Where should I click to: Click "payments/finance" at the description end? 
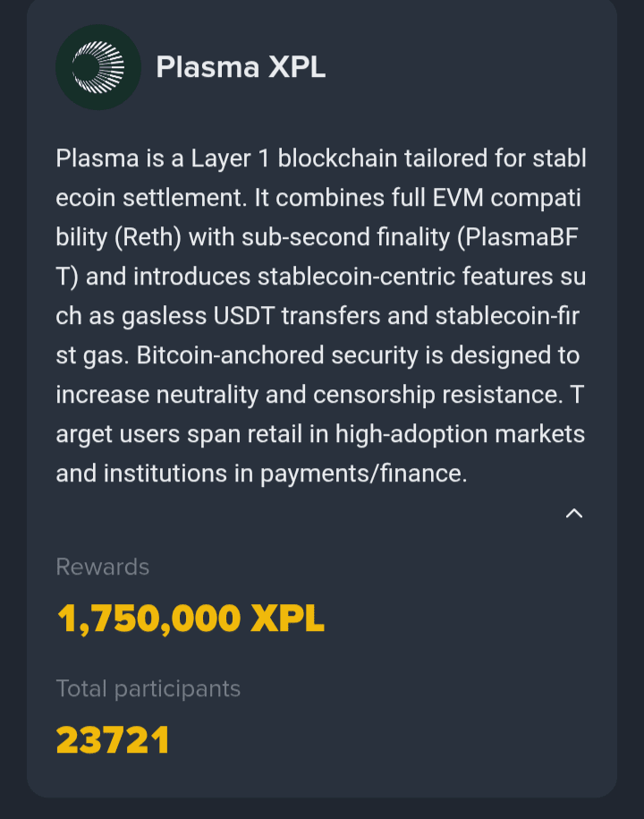coord(363,473)
